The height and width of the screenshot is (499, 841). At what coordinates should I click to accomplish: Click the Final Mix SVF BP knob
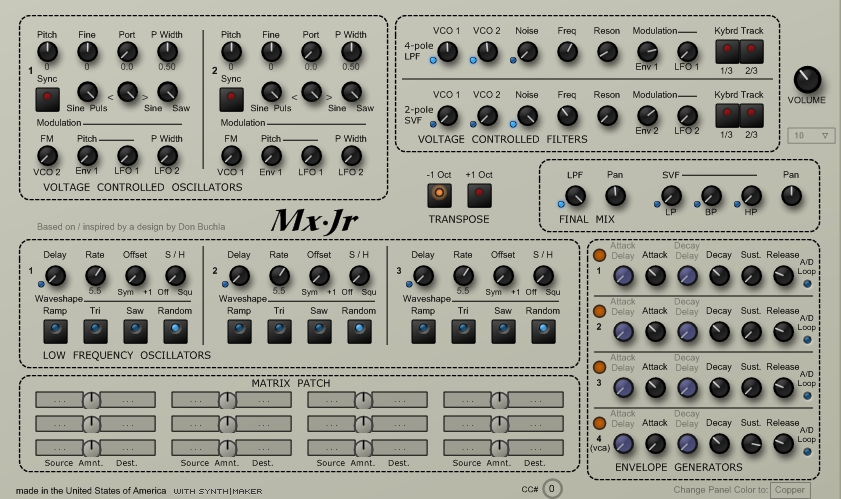coord(711,196)
